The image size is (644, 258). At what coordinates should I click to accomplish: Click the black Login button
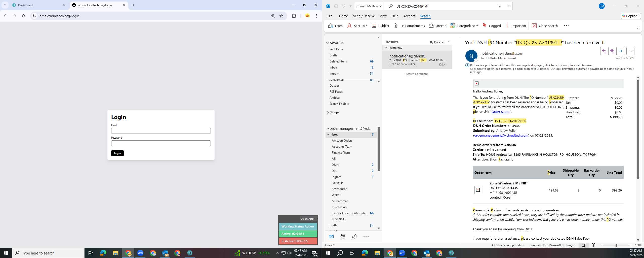[117, 153]
